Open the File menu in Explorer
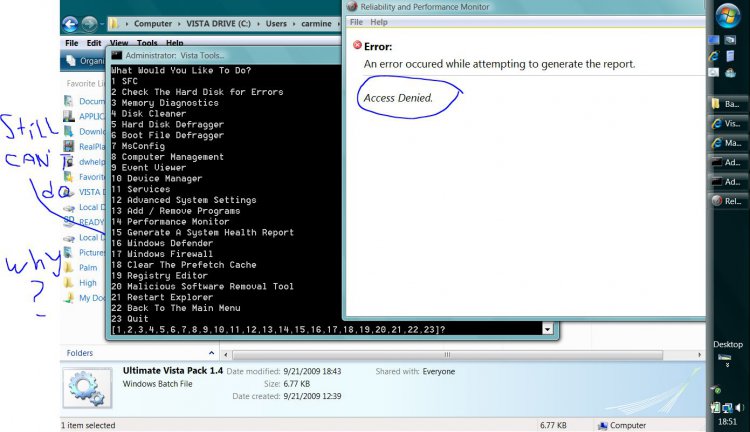This screenshot has width=750, height=432. tap(72, 43)
